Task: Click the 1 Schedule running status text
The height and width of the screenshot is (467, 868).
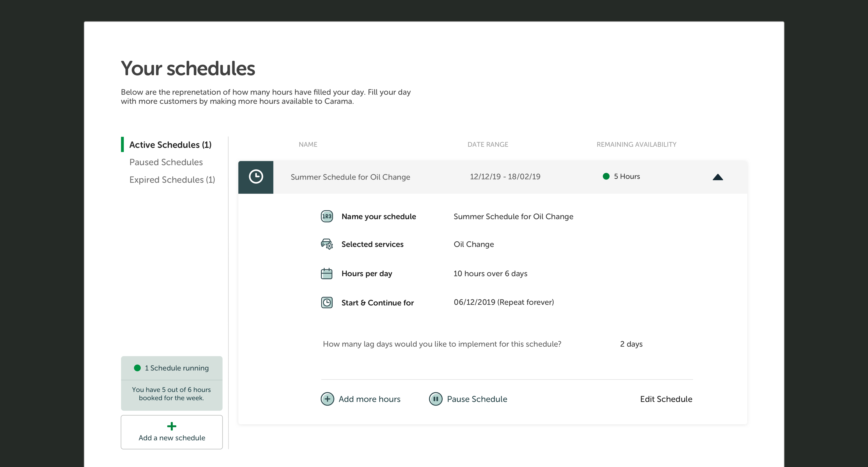Action: point(177,368)
